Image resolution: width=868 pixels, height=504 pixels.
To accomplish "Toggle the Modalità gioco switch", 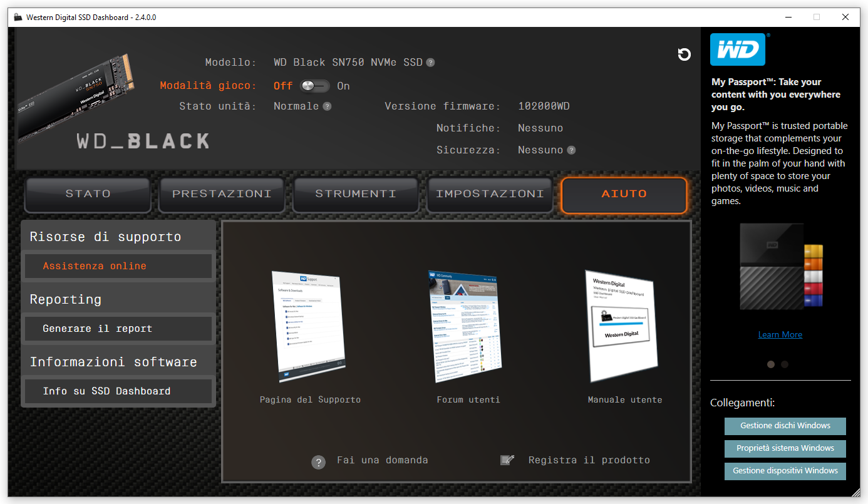I will click(315, 86).
